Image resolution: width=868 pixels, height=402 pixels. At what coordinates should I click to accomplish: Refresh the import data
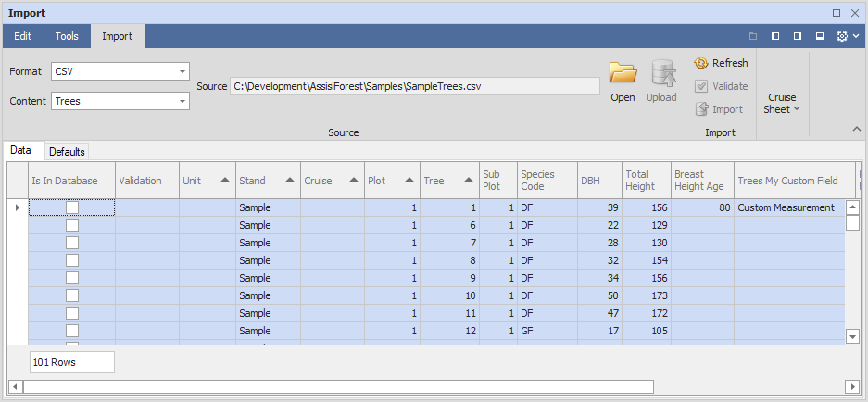click(721, 63)
